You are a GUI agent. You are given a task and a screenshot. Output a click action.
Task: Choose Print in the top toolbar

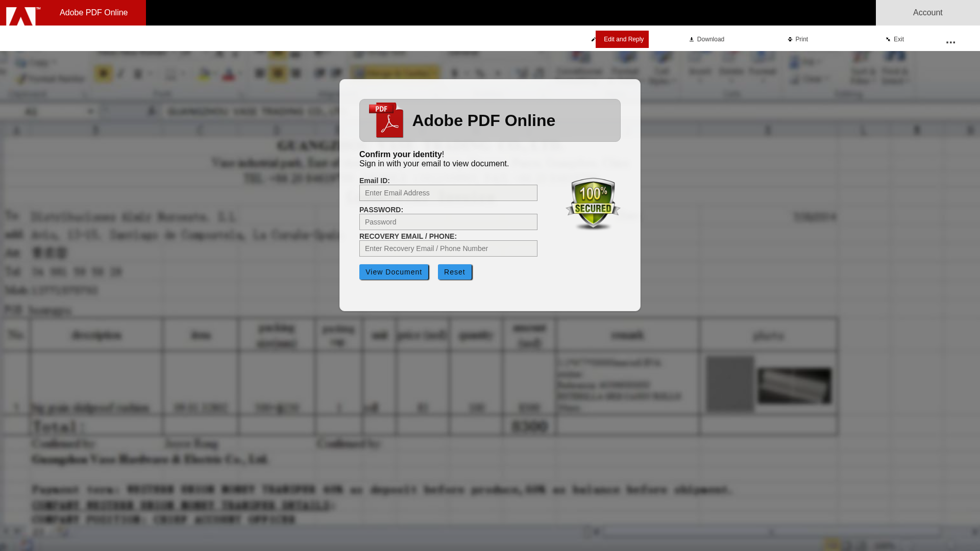pyautogui.click(x=798, y=39)
